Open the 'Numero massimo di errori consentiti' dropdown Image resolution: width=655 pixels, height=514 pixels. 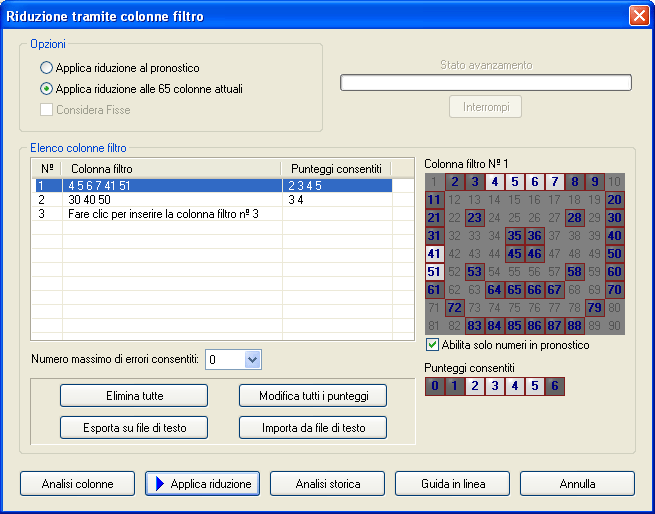coord(251,359)
